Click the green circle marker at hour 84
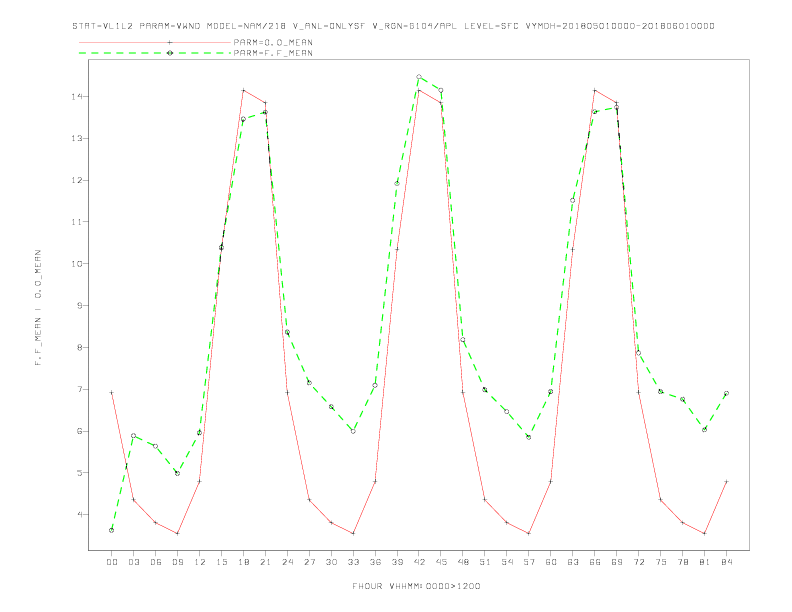Image resolution: width=792 pixels, height=612 pixels. [x=726, y=393]
